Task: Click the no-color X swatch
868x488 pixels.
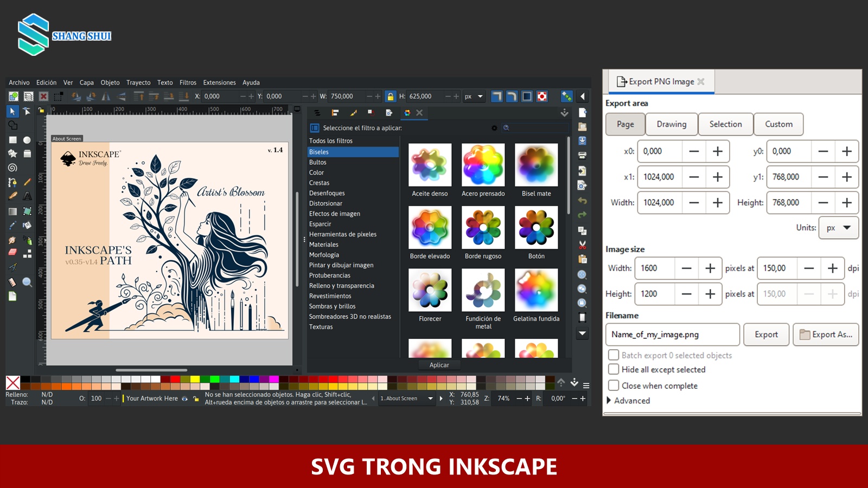Action: click(13, 383)
